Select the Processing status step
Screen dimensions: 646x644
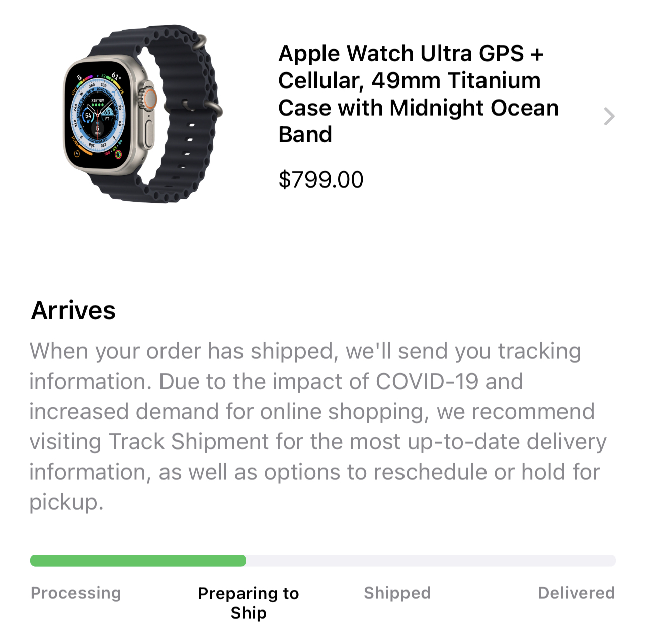click(x=76, y=593)
